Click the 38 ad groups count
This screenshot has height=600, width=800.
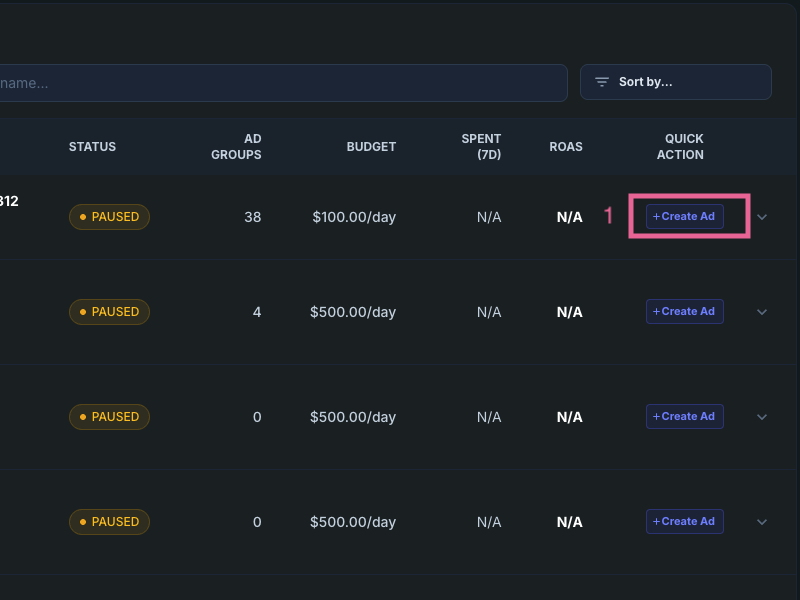(253, 216)
